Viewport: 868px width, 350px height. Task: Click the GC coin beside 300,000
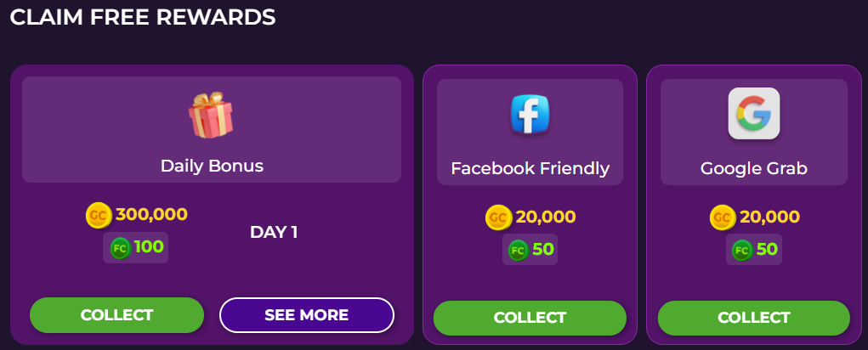point(99,215)
